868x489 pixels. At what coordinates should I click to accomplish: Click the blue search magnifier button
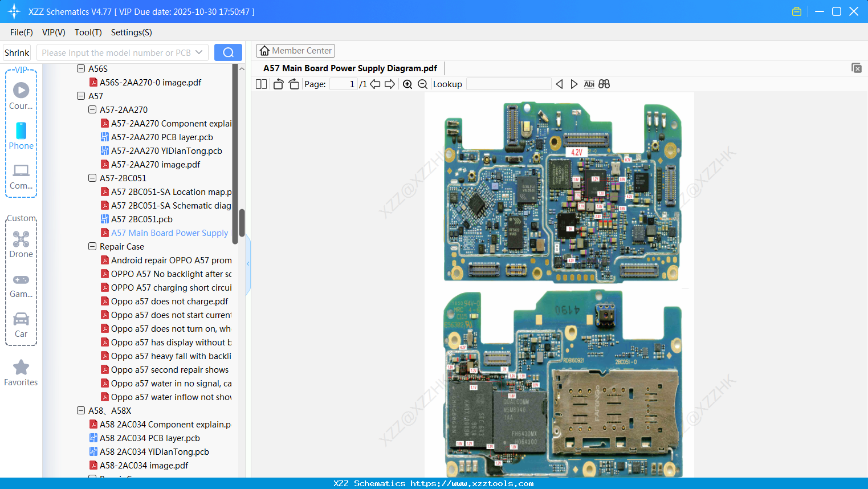coord(228,52)
